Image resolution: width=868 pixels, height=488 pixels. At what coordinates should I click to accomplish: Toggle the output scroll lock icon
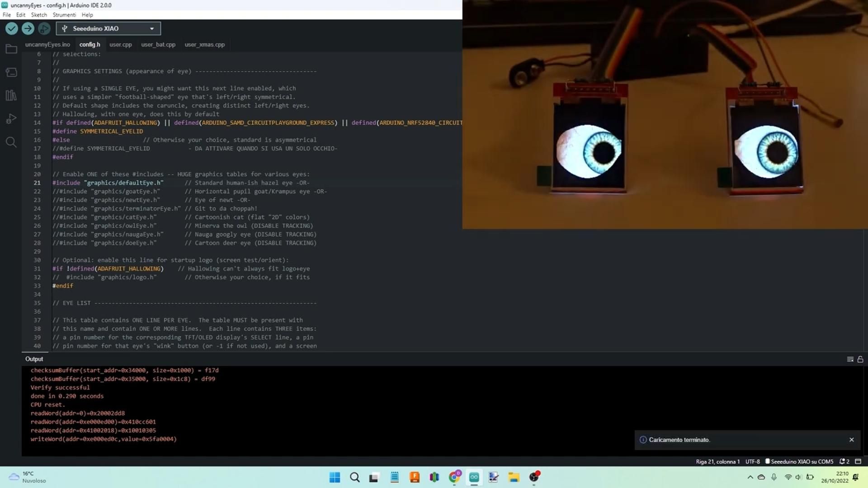point(860,359)
